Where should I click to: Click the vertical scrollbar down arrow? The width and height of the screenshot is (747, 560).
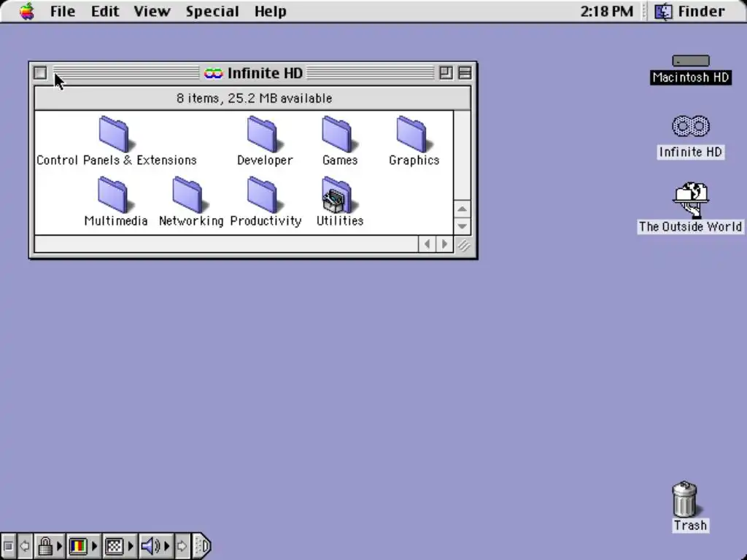[462, 226]
